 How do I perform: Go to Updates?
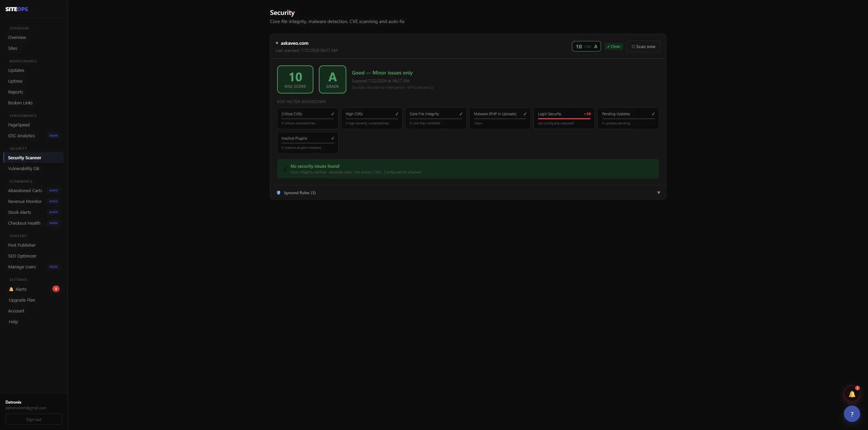pos(16,70)
